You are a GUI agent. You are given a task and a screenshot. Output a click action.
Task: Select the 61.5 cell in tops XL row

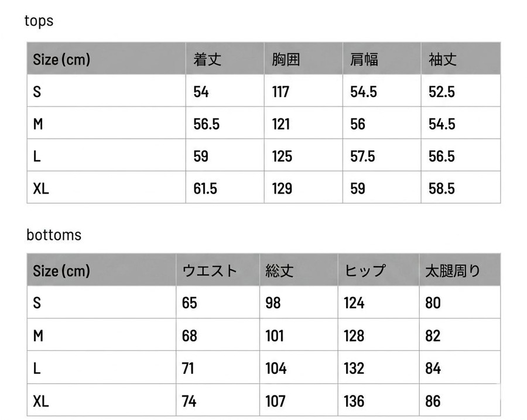pos(205,188)
